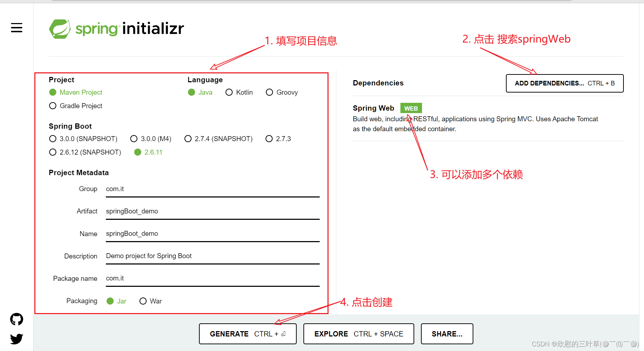Choose Kotlin as the language
Viewport: 644px width, 351px height.
[239, 93]
